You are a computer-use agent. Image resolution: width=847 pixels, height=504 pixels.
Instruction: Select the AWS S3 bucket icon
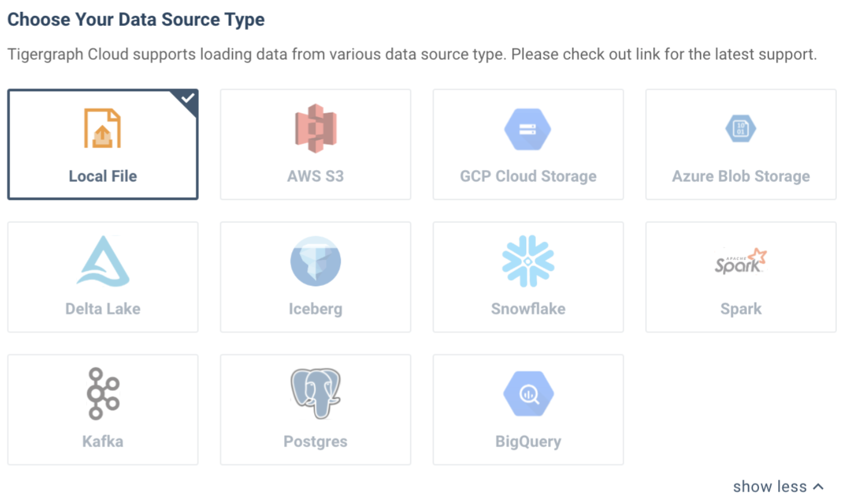pos(315,129)
